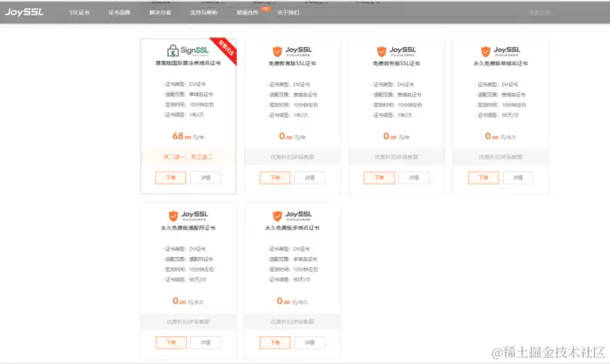Open the SSL证书 menu
The width and height of the screenshot is (610, 364).
click(79, 12)
